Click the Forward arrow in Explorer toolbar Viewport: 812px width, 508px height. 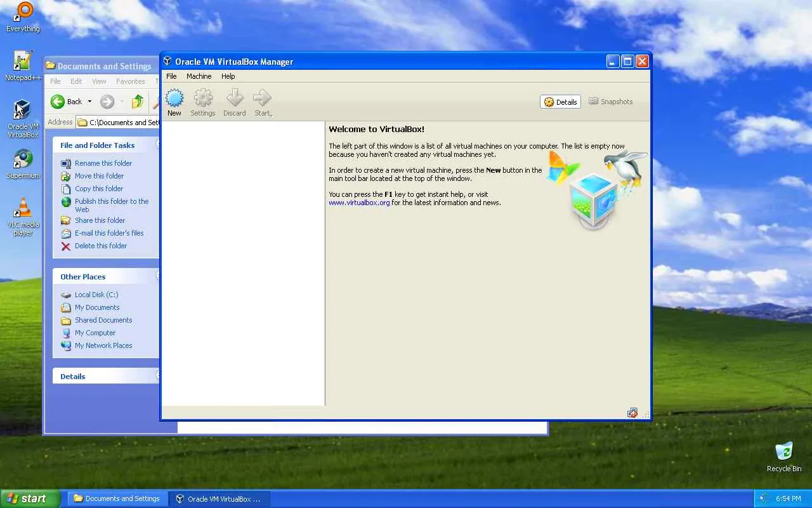point(107,102)
